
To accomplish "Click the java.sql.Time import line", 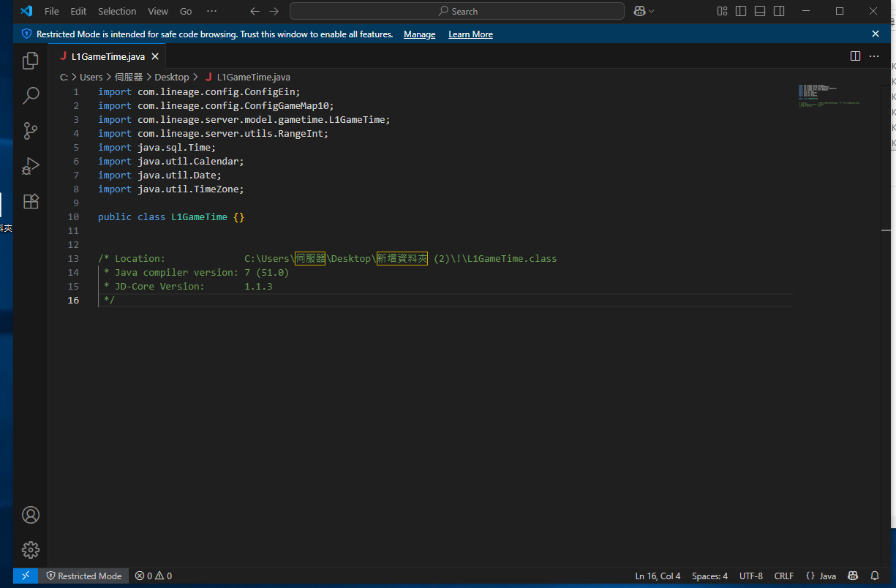I will [x=157, y=148].
